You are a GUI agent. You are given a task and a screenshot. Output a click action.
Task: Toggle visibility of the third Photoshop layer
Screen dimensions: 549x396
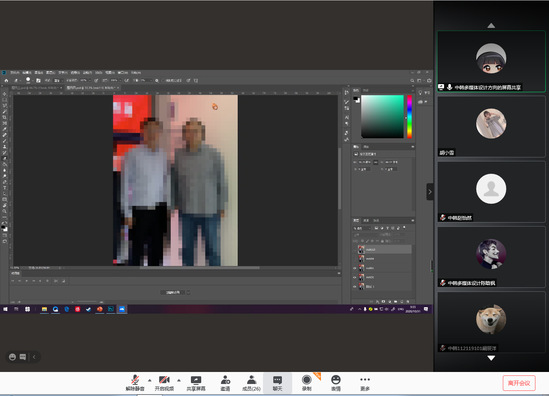(355, 268)
